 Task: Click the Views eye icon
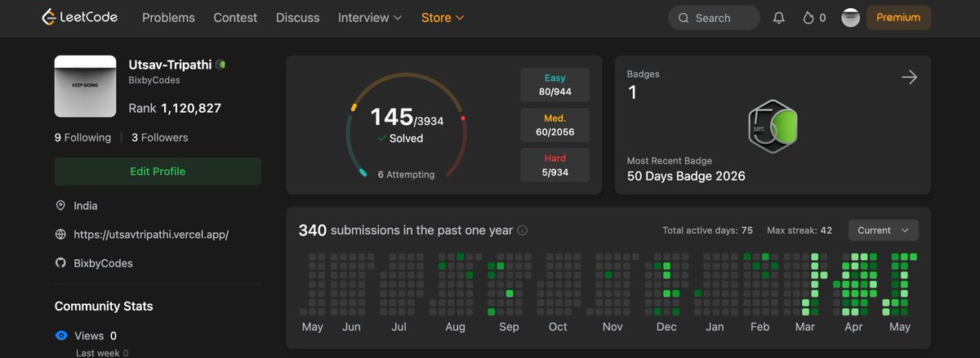[61, 335]
